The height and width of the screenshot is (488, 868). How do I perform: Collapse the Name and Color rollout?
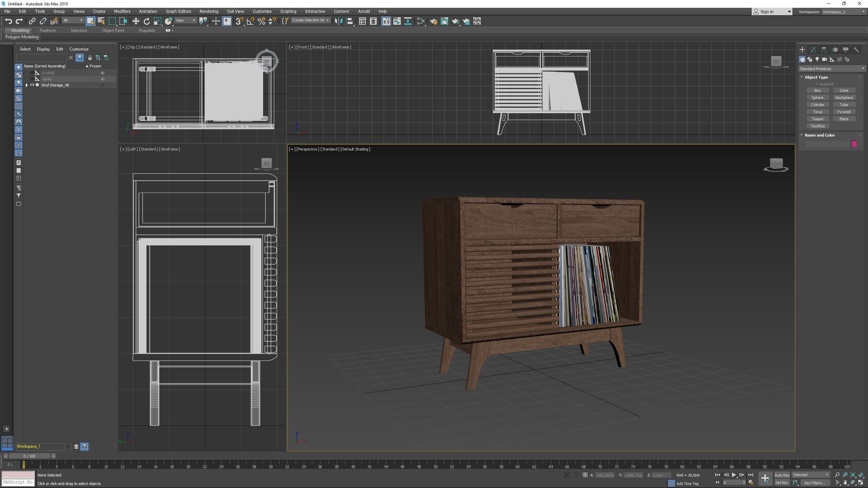802,135
